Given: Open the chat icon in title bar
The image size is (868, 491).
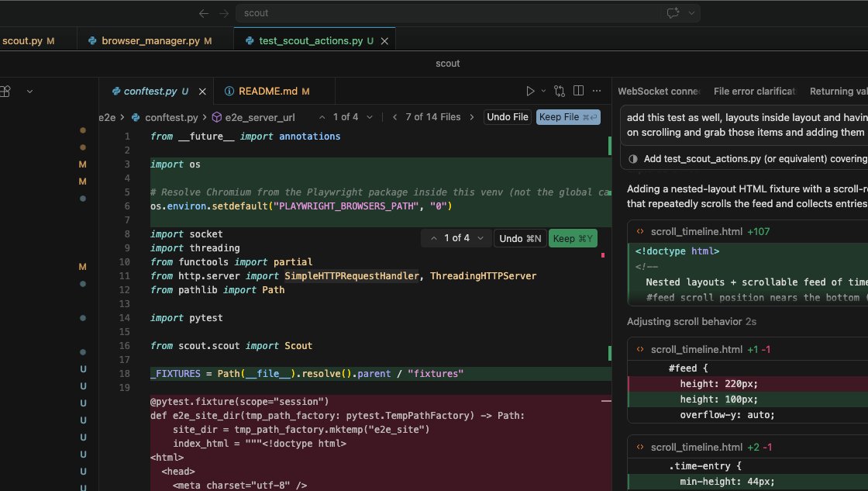Looking at the screenshot, I should [673, 12].
